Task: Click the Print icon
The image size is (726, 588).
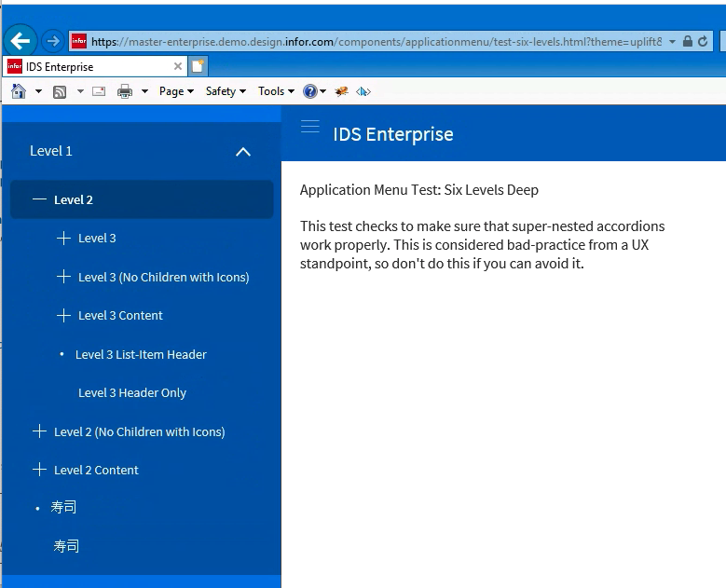Action: click(125, 91)
